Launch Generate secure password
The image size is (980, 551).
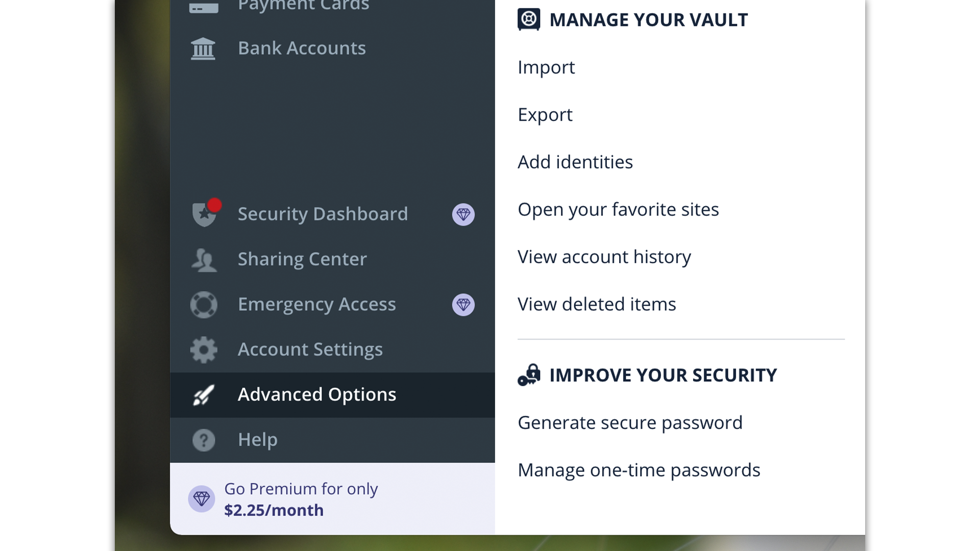tap(630, 423)
